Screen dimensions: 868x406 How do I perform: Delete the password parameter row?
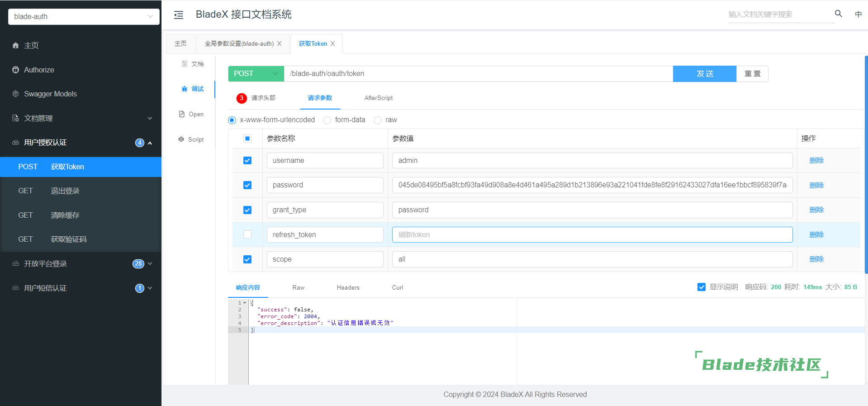pyautogui.click(x=816, y=185)
